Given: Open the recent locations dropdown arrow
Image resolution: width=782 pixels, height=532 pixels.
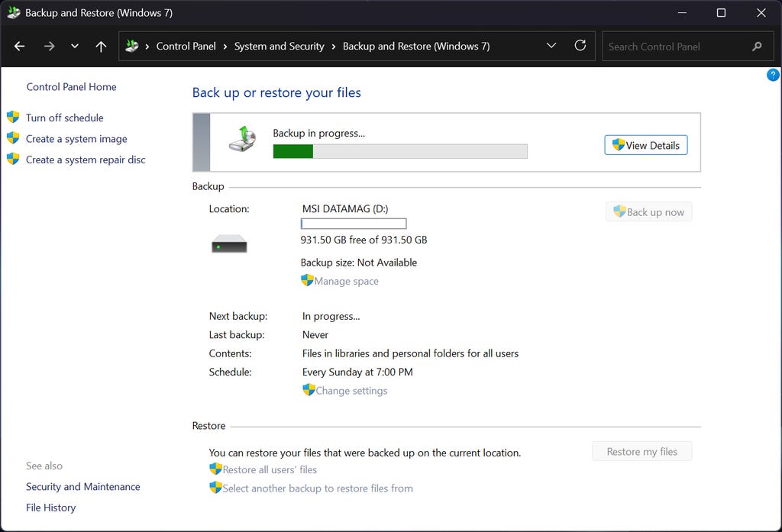Looking at the screenshot, I should coord(75,47).
